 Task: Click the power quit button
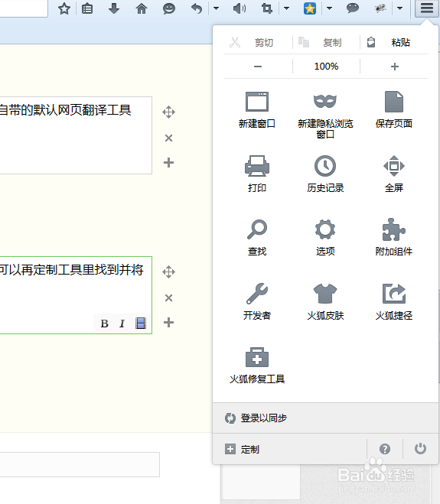click(420, 448)
